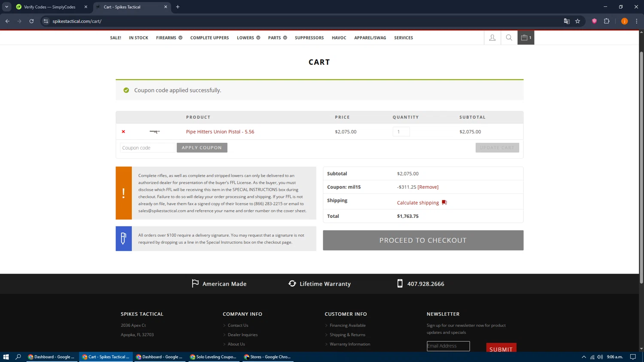Click the Pipe Hitters Union Pistol link
Viewport: 644px width, 362px height.
coord(220,132)
